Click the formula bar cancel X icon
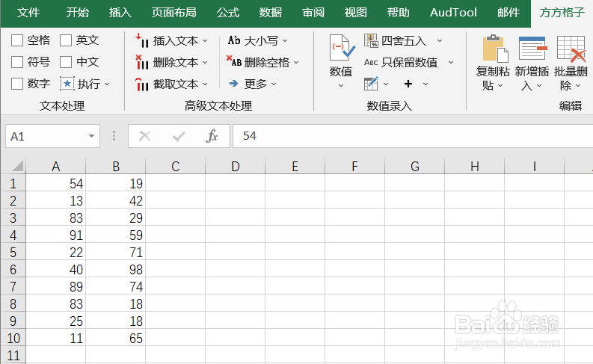 click(x=144, y=136)
